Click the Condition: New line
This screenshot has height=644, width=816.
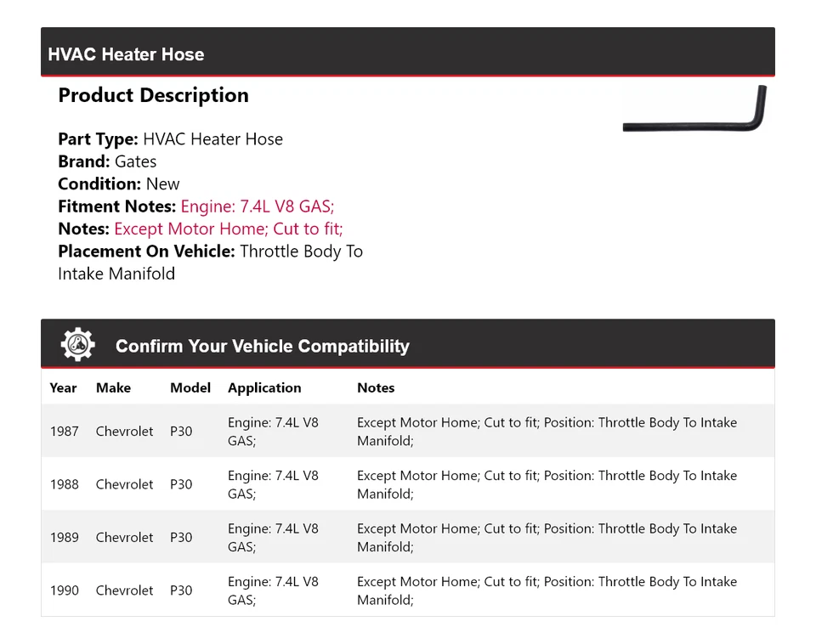[x=119, y=184]
